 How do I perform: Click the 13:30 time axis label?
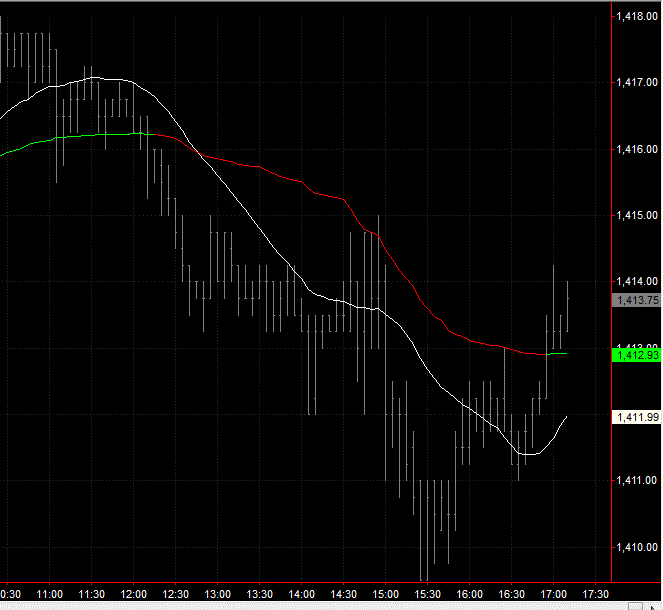(x=260, y=594)
